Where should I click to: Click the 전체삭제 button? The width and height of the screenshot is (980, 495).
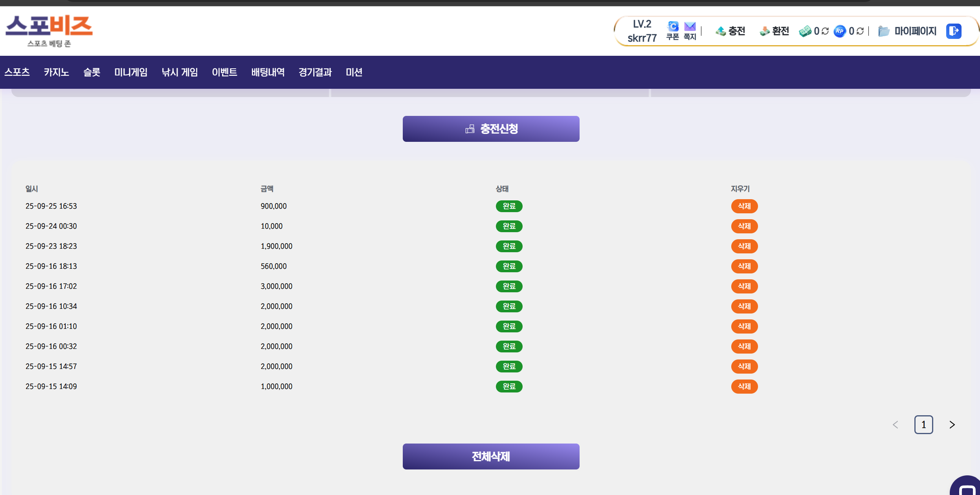[x=491, y=456]
